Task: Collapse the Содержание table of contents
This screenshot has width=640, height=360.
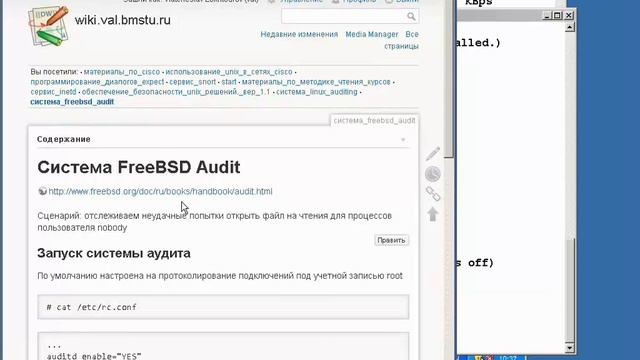Action: coord(403,140)
